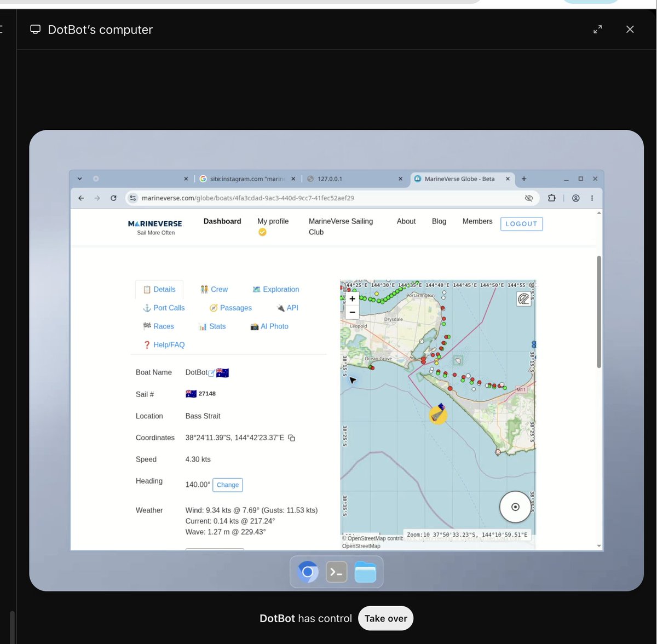The height and width of the screenshot is (644, 657).
Task: Open the Help/FAQ tab
Action: point(164,345)
